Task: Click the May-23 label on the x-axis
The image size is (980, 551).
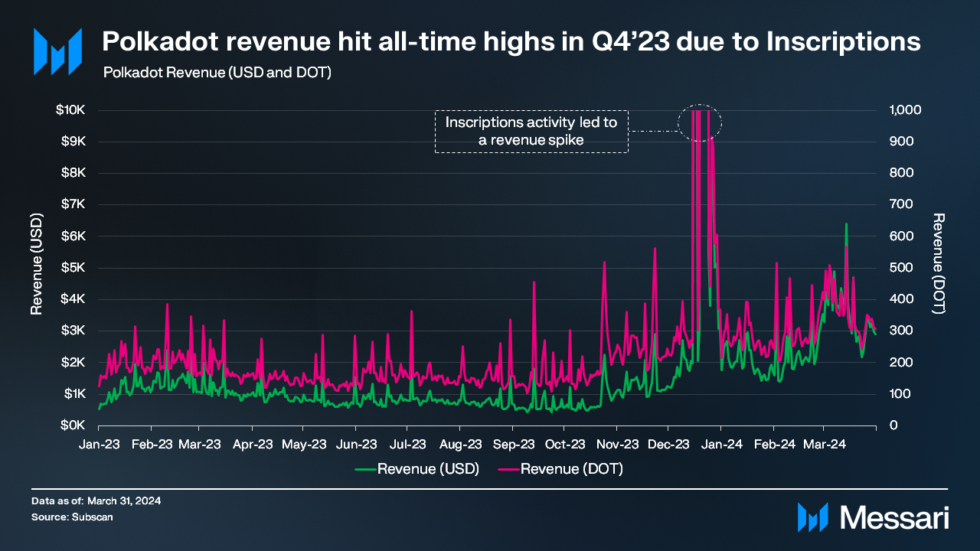Action: (304, 444)
